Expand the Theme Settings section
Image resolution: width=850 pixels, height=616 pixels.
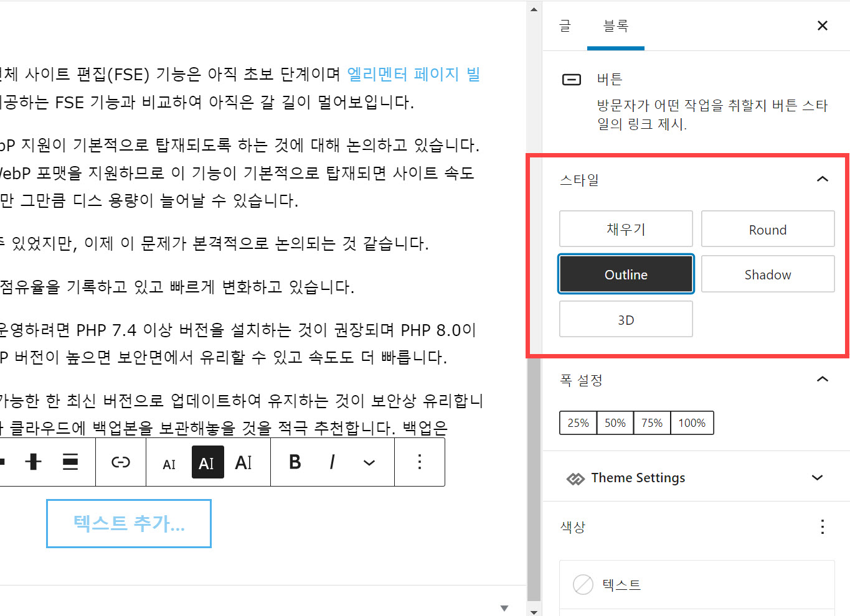pos(817,478)
